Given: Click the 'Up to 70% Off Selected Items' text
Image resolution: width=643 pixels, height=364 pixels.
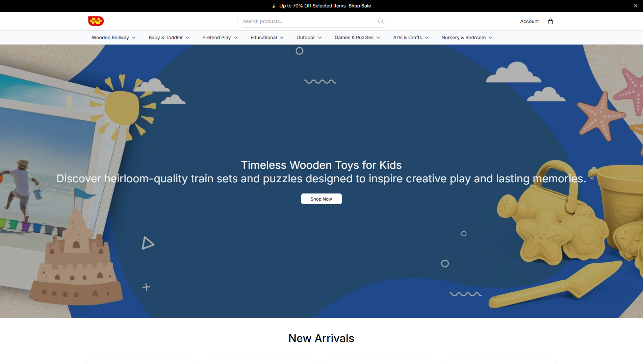Looking at the screenshot, I should [x=312, y=6].
